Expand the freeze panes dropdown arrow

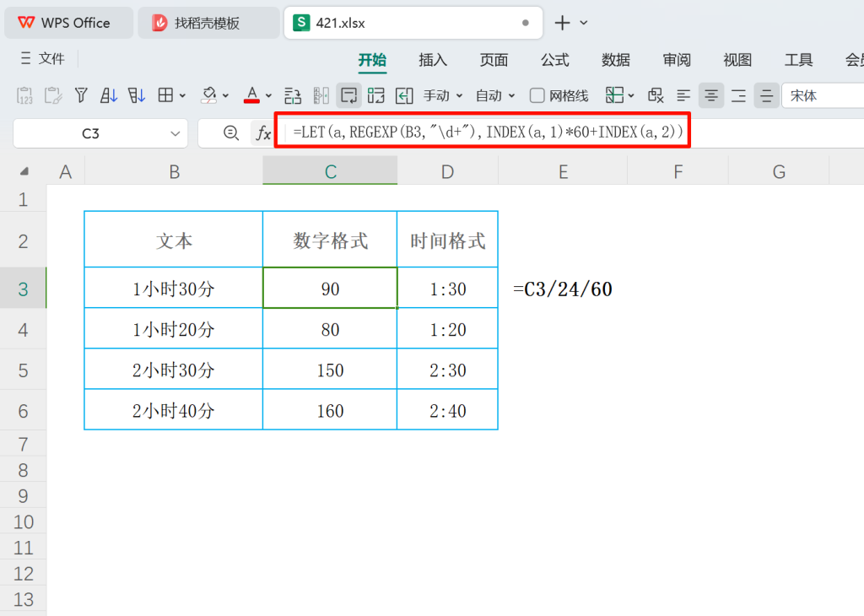pyautogui.click(x=631, y=96)
